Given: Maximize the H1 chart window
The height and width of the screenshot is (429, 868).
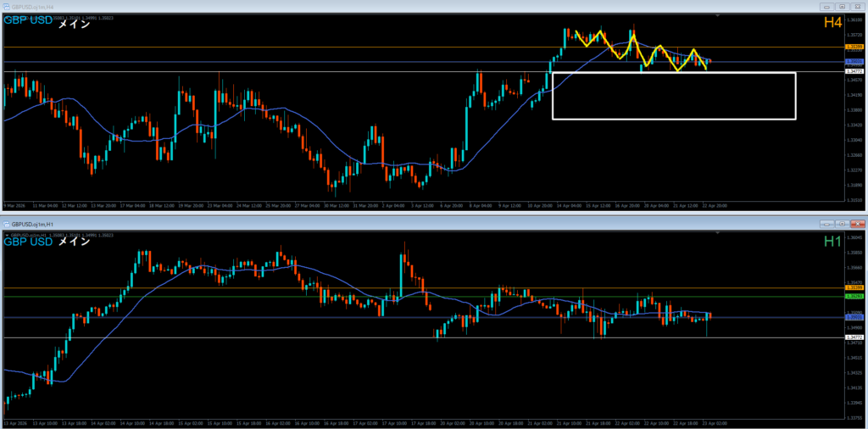Looking at the screenshot, I should tap(842, 224).
